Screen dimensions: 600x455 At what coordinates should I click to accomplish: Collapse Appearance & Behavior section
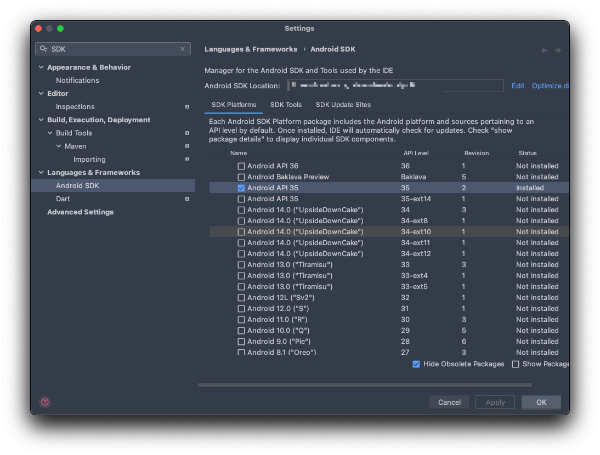tap(41, 67)
